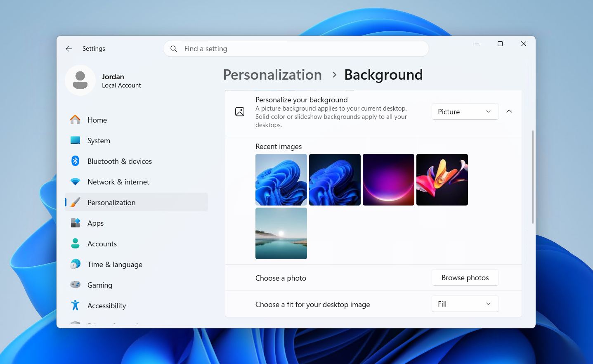This screenshot has width=593, height=364.
Task: Click the Accessibility figure icon
Action: pos(75,305)
